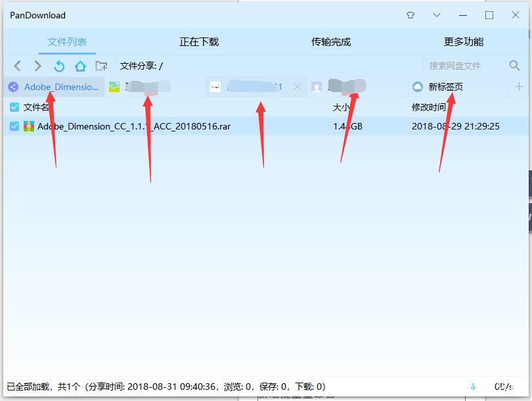Click the cloud icon on 新标签页 tab
This screenshot has width=532, height=401.
[418, 87]
